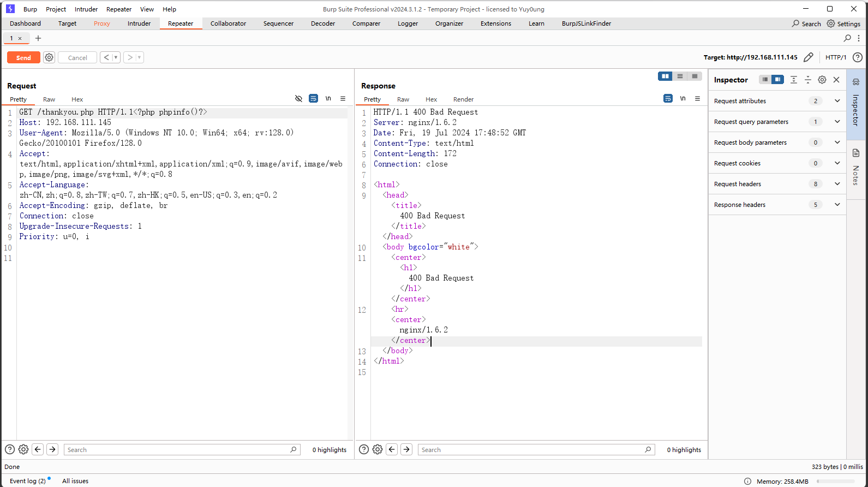
Task: Toggle hide non-printable characters icon in Request
Action: click(x=298, y=99)
